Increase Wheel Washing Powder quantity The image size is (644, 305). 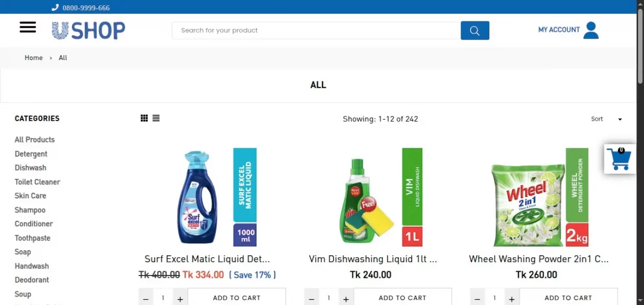click(x=512, y=298)
